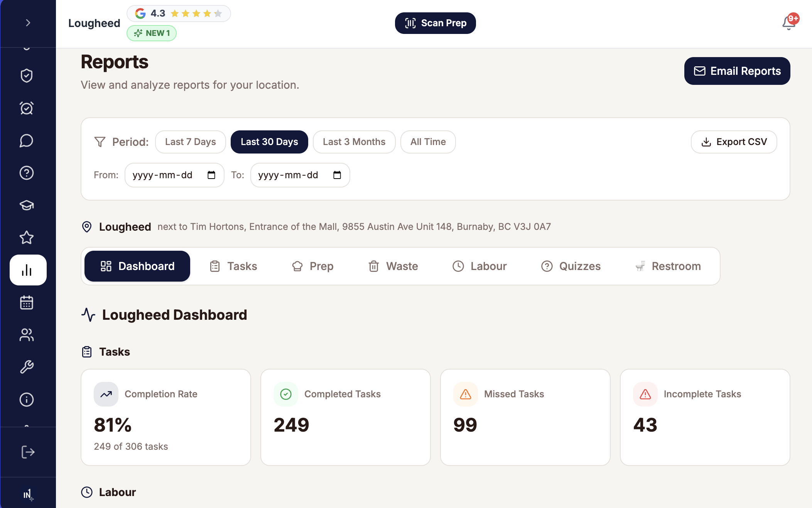Viewport: 812px width, 508px height.
Task: Click the To date input field
Action: (300, 175)
